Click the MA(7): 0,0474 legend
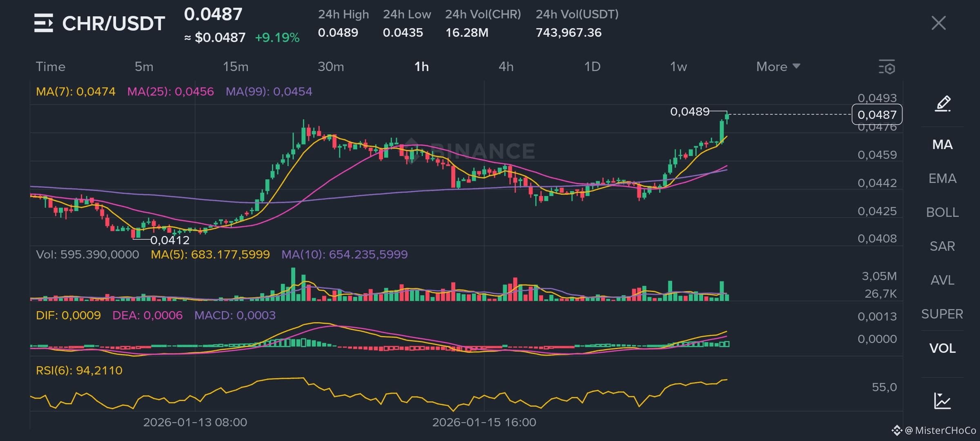 (x=76, y=91)
